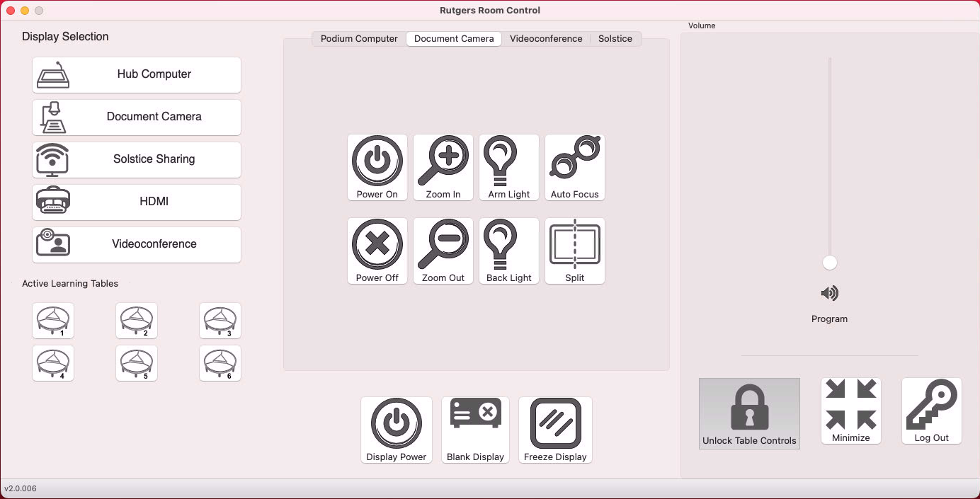Screen dimensions: 980x499
Task: Click the Split screen icon
Action: [574, 251]
